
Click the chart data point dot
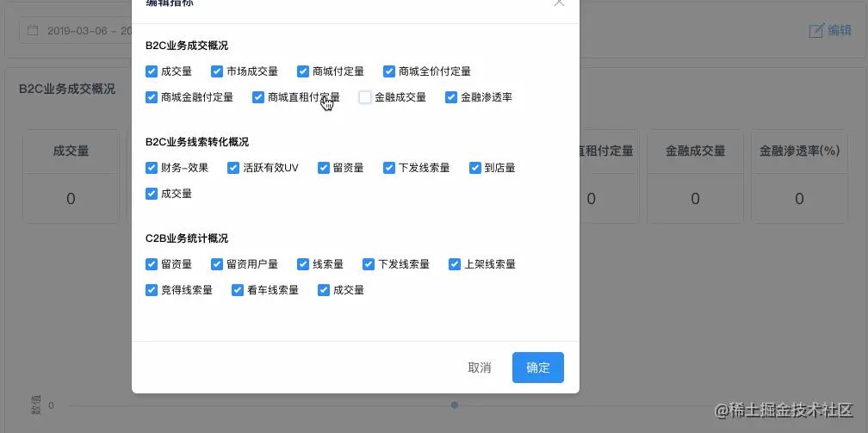click(455, 405)
